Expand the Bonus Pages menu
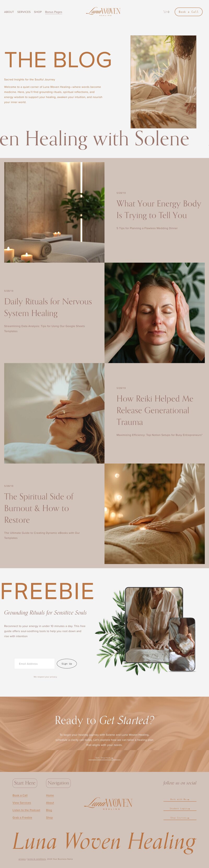This screenshot has height=868, width=209. (x=54, y=12)
